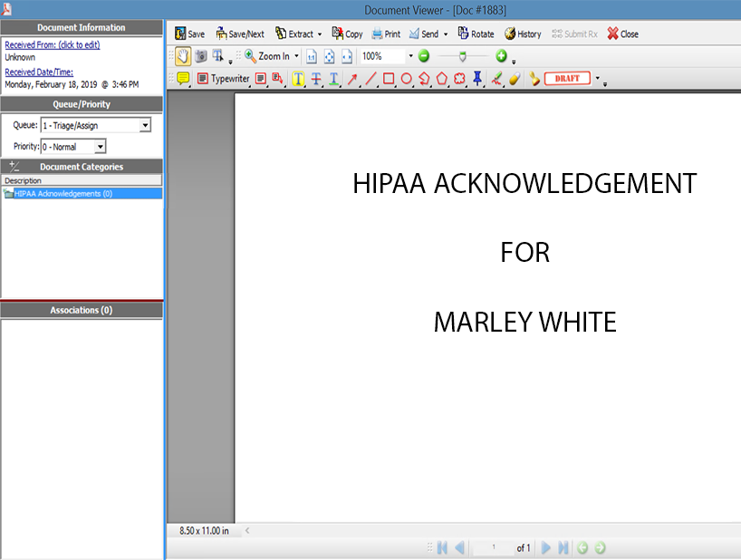Click the Received From edit link
This screenshot has height=560, width=741.
pos(52,45)
